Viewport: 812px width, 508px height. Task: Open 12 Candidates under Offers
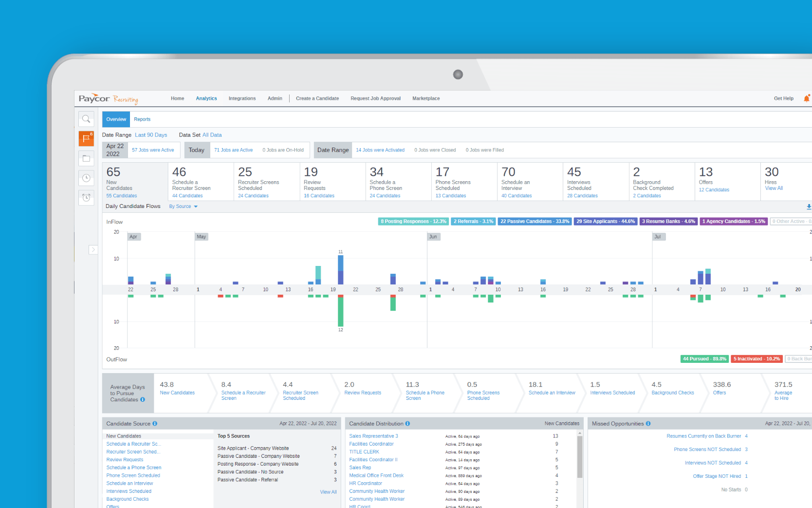click(x=714, y=190)
